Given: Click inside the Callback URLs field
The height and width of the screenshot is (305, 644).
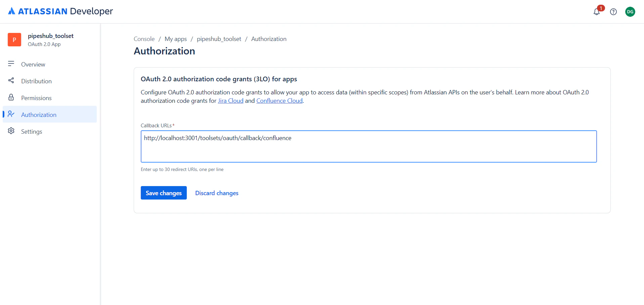Looking at the screenshot, I should pyautogui.click(x=369, y=146).
